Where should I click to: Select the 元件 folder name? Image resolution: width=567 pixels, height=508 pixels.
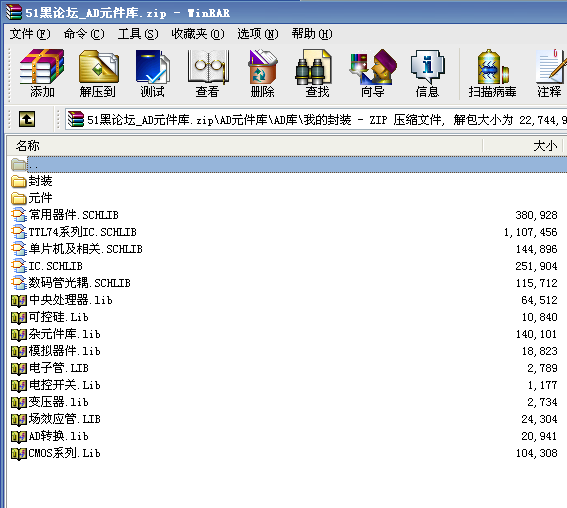[x=40, y=198]
